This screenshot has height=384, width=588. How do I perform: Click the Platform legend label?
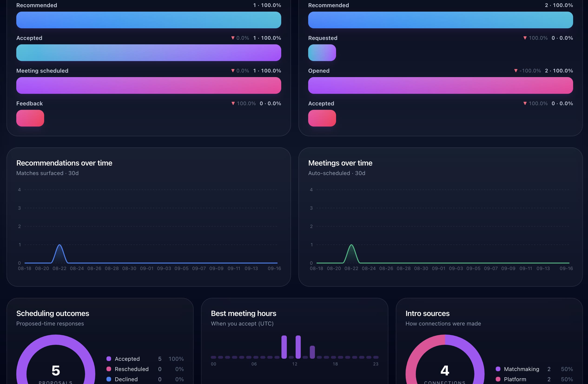coord(515,379)
